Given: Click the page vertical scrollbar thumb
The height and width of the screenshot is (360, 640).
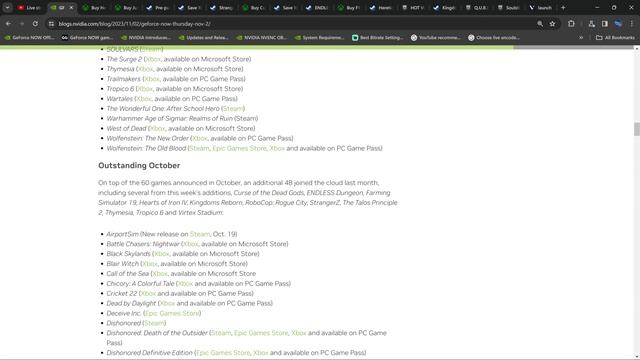Looking at the screenshot, I should 636,129.
